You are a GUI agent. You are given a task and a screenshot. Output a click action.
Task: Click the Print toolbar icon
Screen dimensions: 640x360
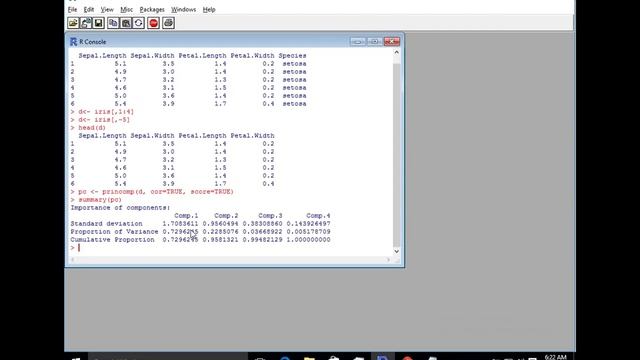click(169, 23)
